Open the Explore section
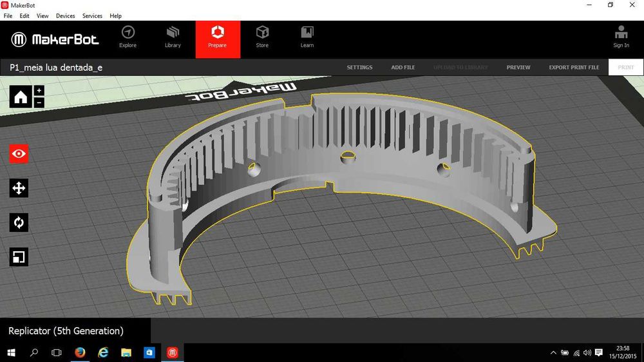Image resolution: width=644 pixels, height=362 pixels. pos(128,37)
